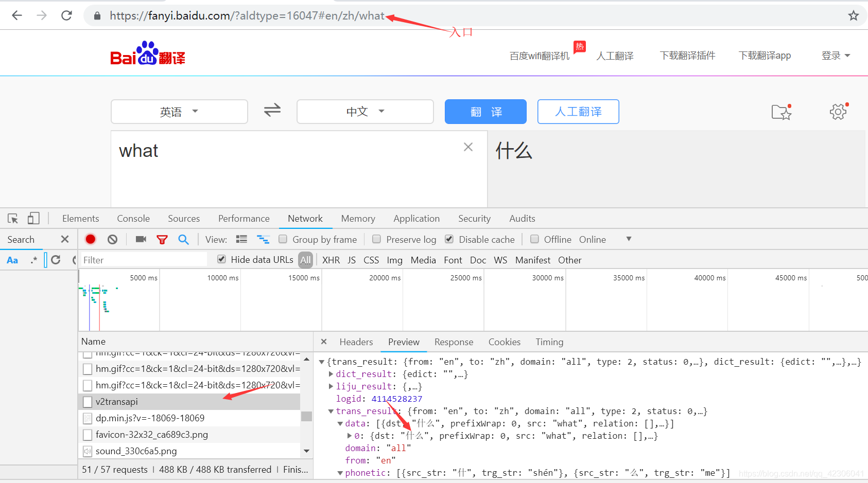868x483 pixels.
Task: Bookmark page with star icon
Action: coord(854,15)
